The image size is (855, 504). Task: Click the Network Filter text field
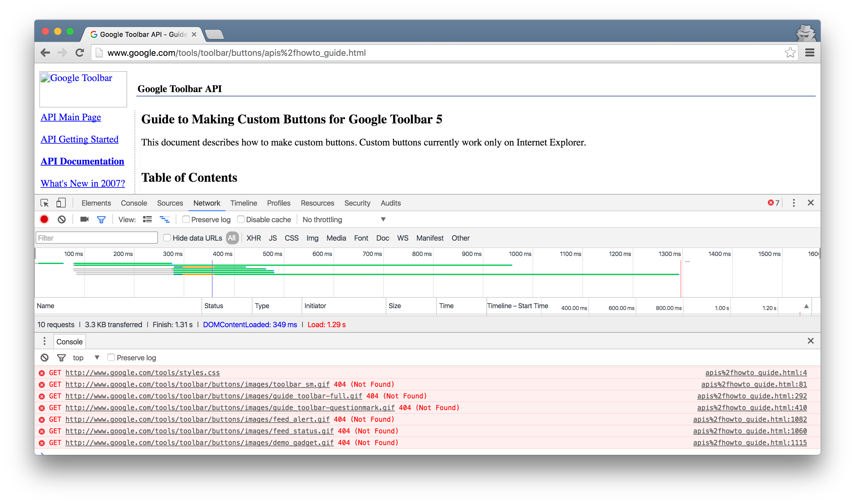point(96,238)
